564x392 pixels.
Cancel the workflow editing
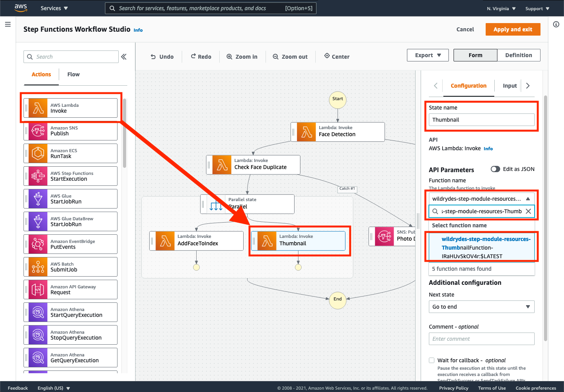click(465, 29)
